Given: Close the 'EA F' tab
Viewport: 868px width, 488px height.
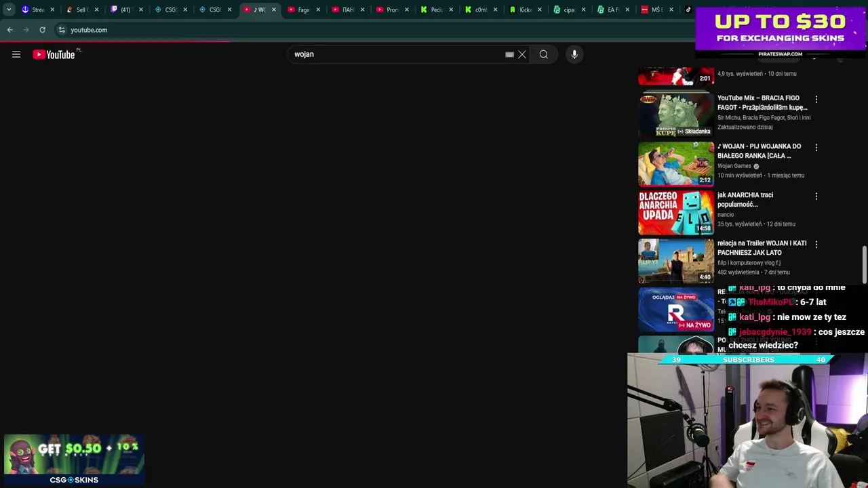Looking at the screenshot, I should (627, 9).
